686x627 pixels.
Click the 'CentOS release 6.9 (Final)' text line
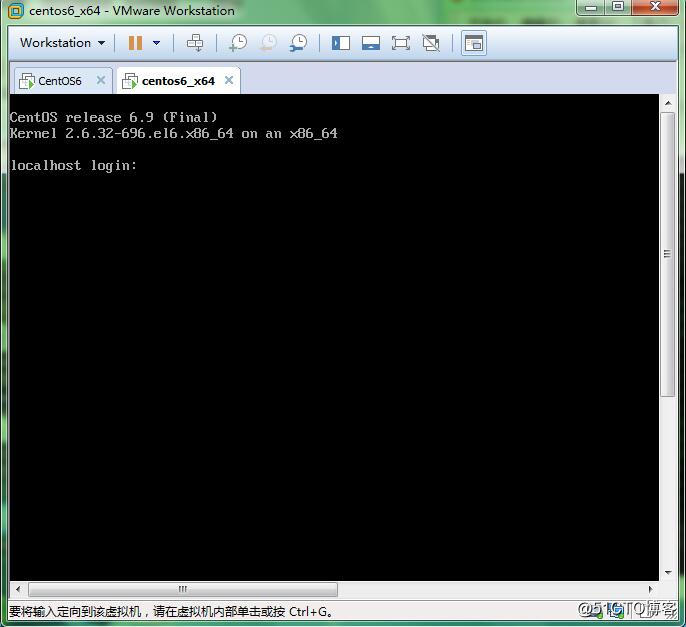pyautogui.click(x=114, y=117)
